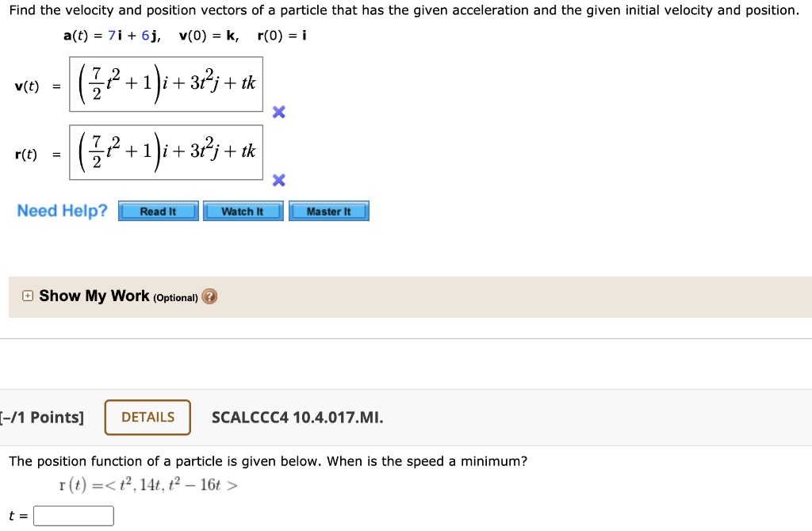This screenshot has height=531, width=812.
Task: Click the Need Help? label
Action: pyautogui.click(x=62, y=211)
